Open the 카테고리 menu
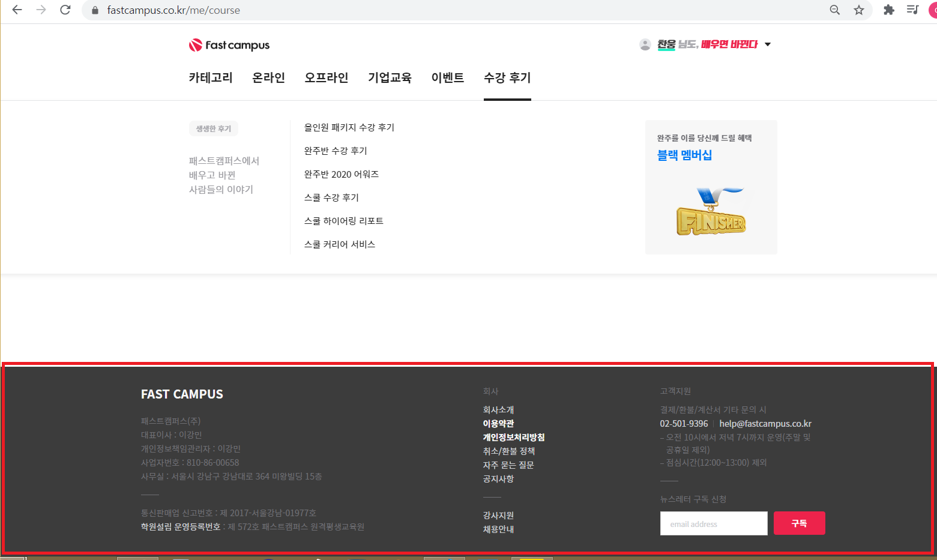The width and height of the screenshot is (937, 560). point(211,77)
